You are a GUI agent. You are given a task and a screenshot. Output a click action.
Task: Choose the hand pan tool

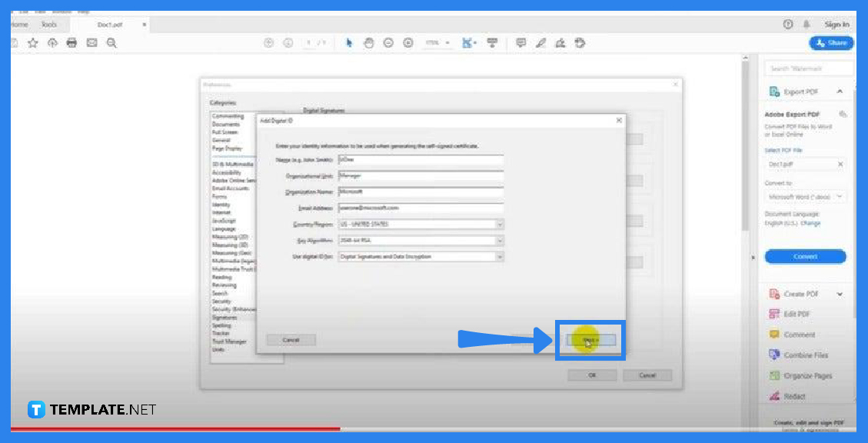(369, 42)
